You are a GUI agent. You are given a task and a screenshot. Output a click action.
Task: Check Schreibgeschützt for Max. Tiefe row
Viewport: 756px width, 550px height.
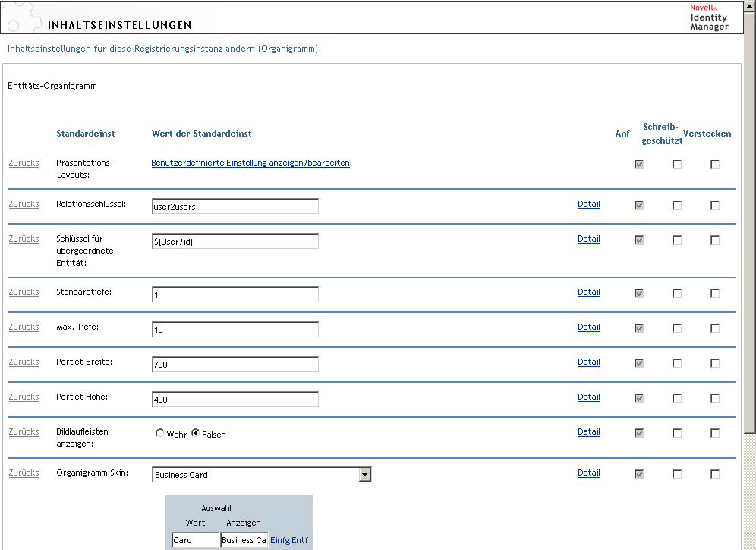pos(677,328)
